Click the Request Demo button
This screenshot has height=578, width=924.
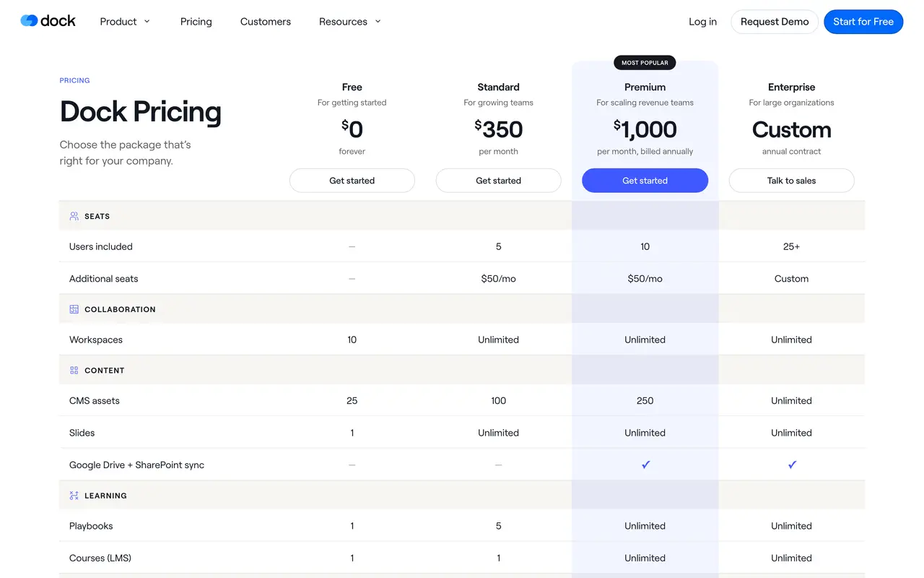pyautogui.click(x=775, y=22)
